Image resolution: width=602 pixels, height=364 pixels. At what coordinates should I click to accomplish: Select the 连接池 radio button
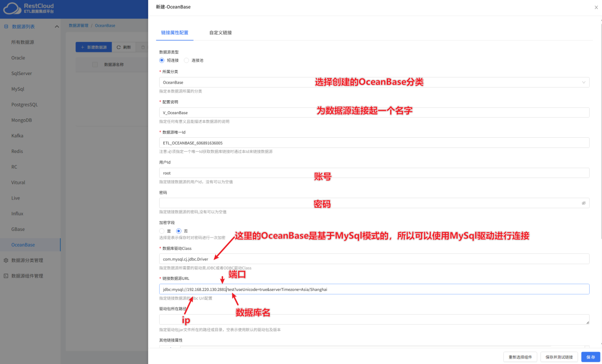[187, 60]
